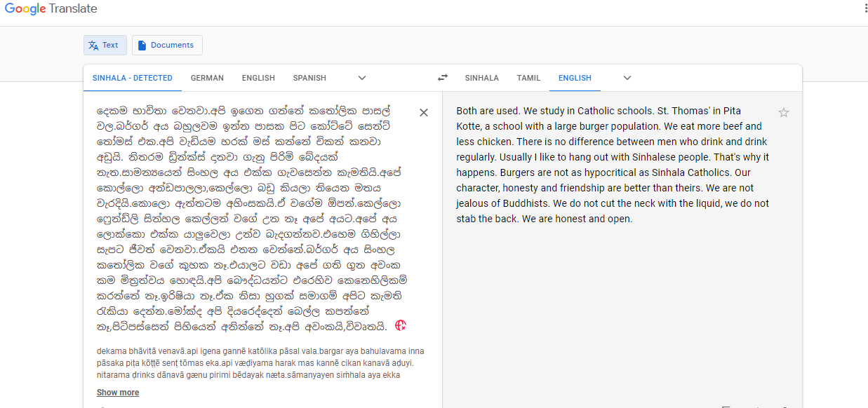Click the Google Translate logo
Image resolution: width=868 pixels, height=408 pixels.
[x=51, y=9]
